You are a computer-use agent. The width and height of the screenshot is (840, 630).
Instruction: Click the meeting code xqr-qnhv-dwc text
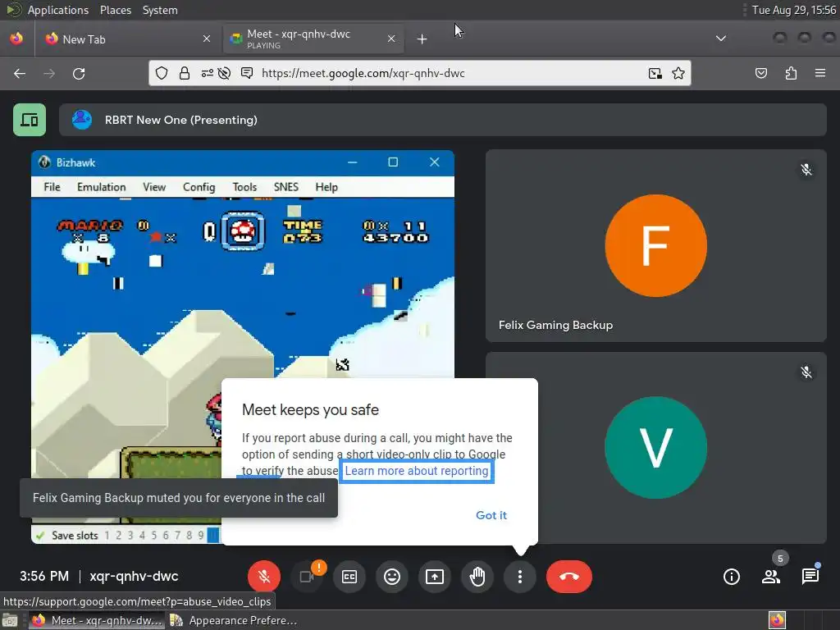point(134,577)
